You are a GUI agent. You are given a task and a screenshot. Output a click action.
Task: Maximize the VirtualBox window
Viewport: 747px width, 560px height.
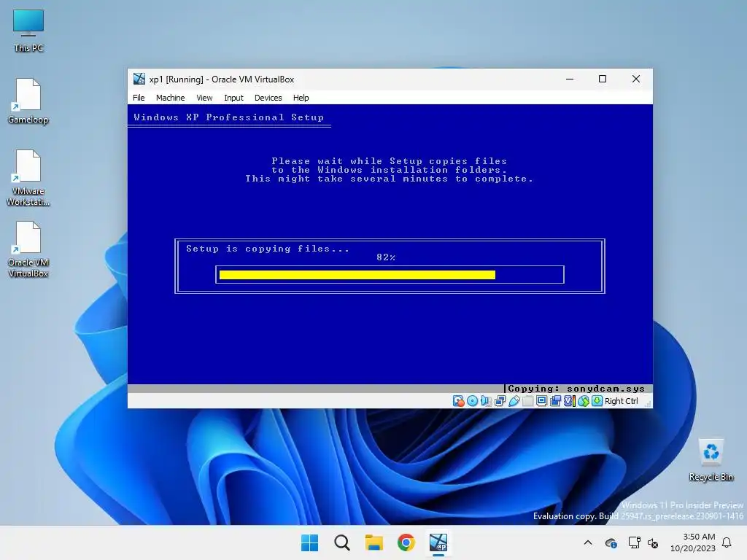(x=603, y=79)
